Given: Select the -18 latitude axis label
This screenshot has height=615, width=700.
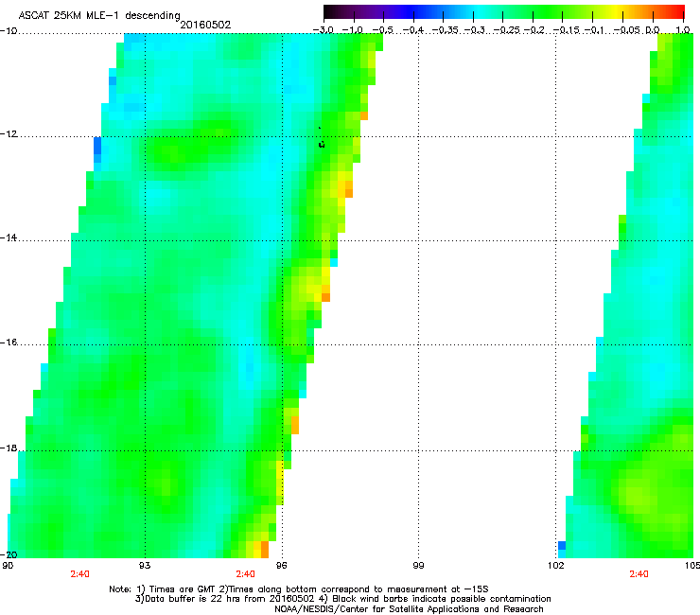Looking at the screenshot, I should tap(9, 448).
